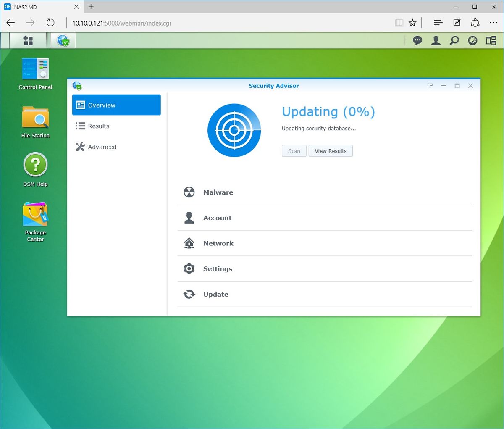Screen dimensions: 504x429
Task: Select the Overview tab in sidebar
Action: 116,105
